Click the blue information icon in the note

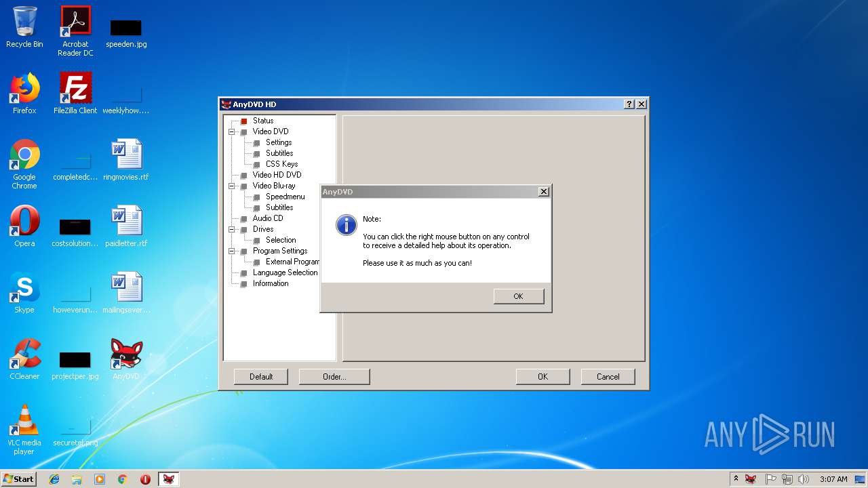(347, 225)
